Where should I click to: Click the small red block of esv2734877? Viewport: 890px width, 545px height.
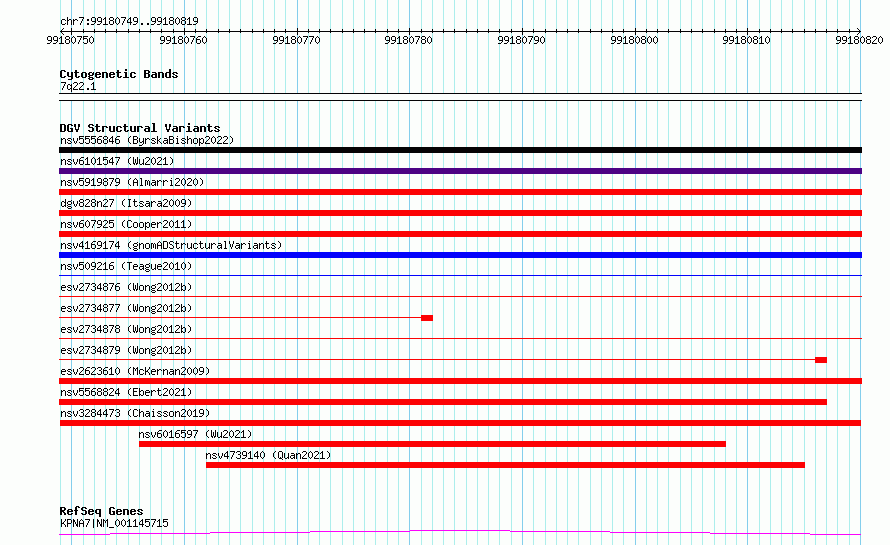[427, 318]
